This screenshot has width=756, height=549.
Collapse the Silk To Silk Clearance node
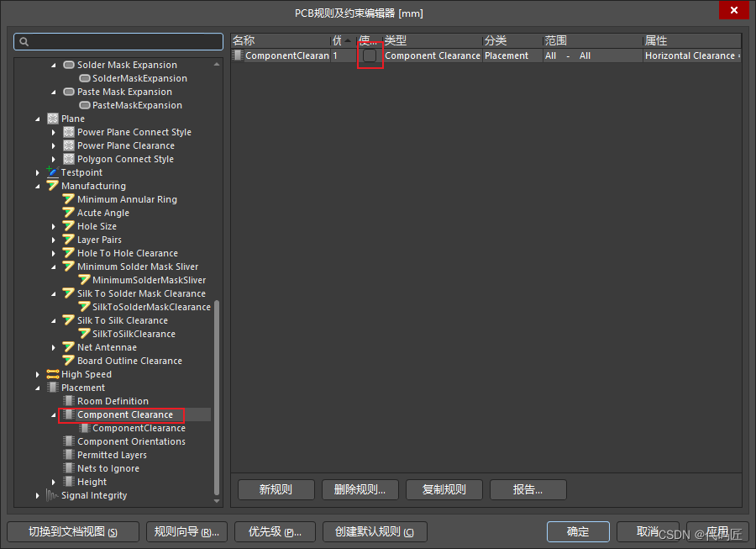(54, 321)
